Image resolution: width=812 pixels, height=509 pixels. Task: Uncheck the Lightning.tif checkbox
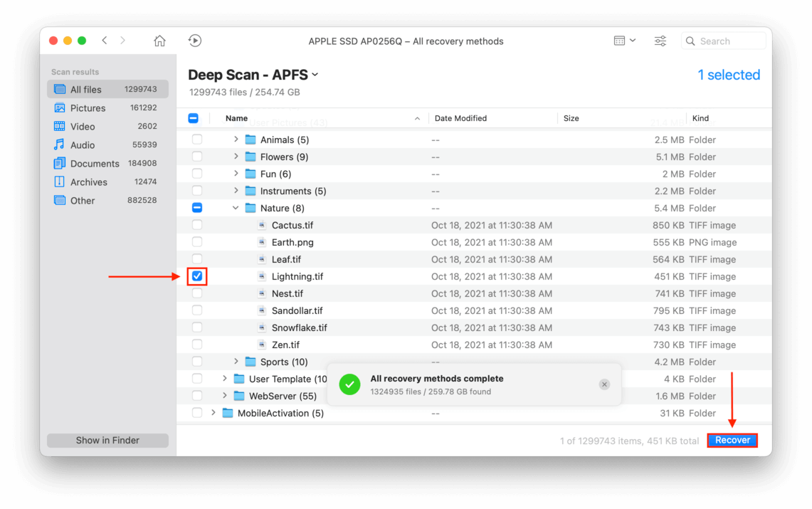click(197, 276)
